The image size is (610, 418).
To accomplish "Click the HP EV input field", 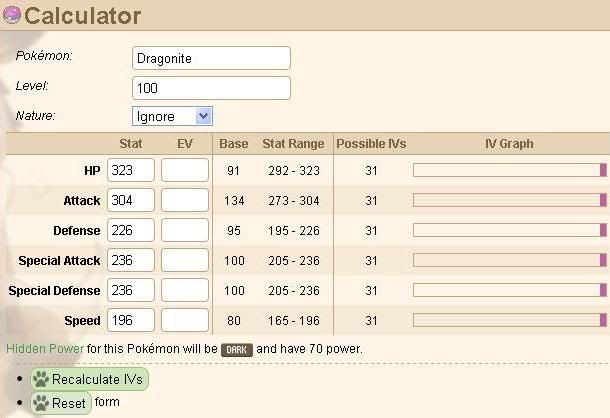I will click(x=185, y=170).
